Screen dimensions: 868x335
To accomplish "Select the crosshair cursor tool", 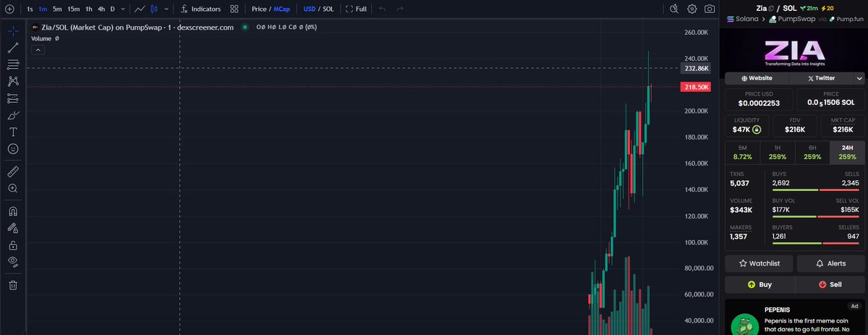I will coord(12,32).
